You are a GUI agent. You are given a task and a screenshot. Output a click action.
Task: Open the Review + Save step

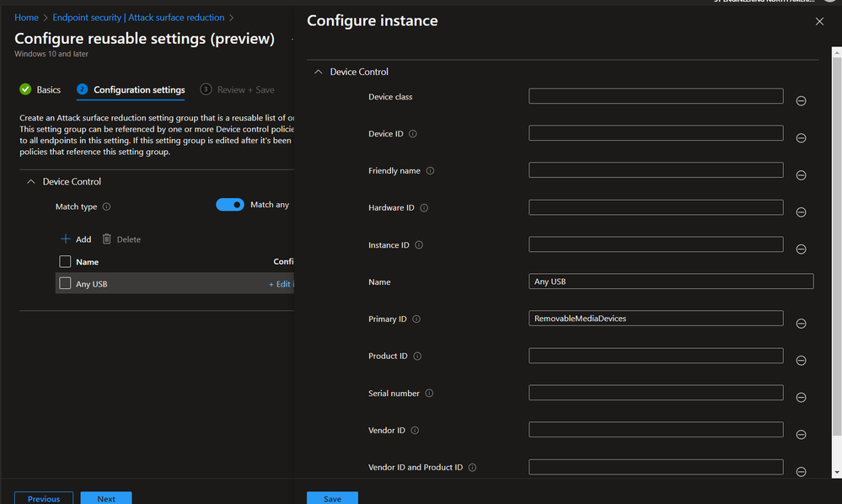[x=238, y=89]
